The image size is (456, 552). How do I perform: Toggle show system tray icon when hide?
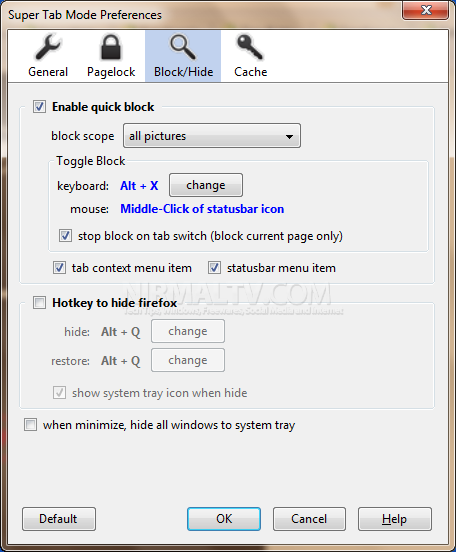[x=59, y=393]
